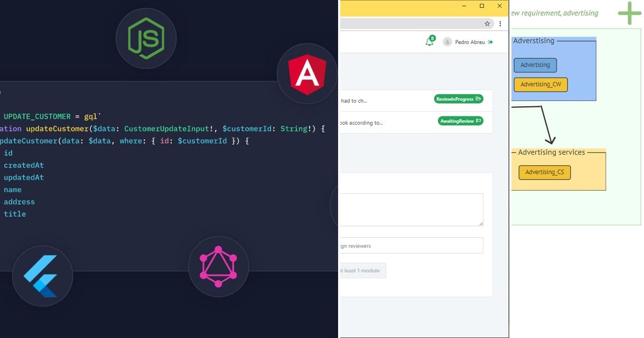Click the logout icon beside Pedro Abreu

(x=490, y=42)
